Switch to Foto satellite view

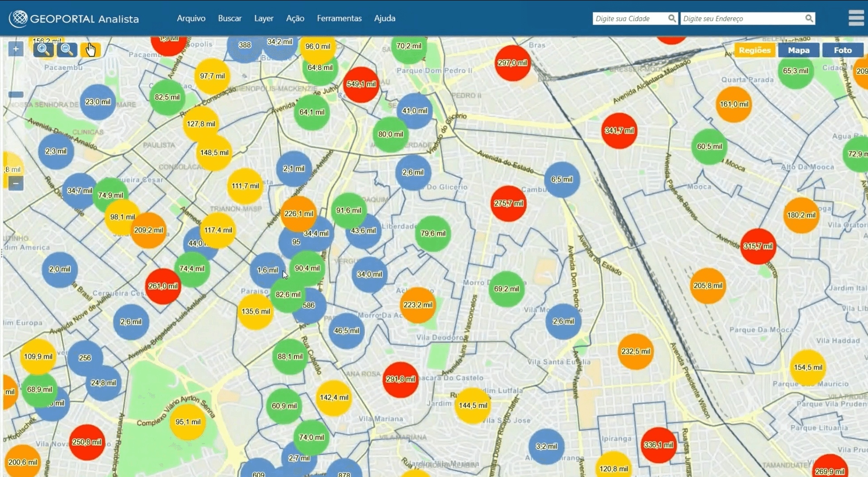(843, 50)
